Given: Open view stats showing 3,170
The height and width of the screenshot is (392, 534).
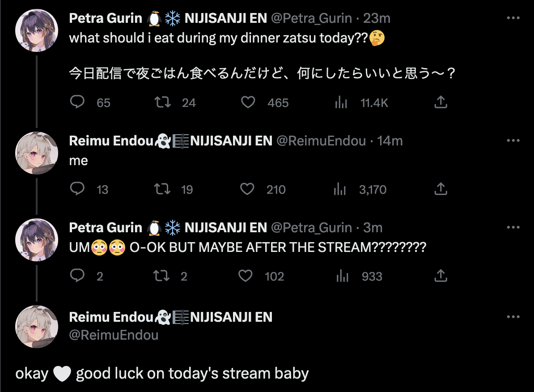Looking at the screenshot, I should [340, 189].
